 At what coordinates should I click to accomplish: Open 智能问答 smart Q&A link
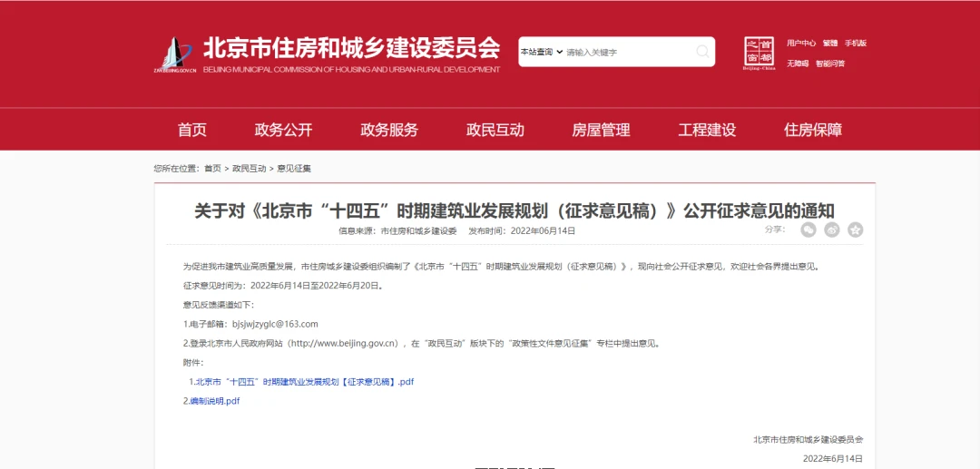click(830, 64)
